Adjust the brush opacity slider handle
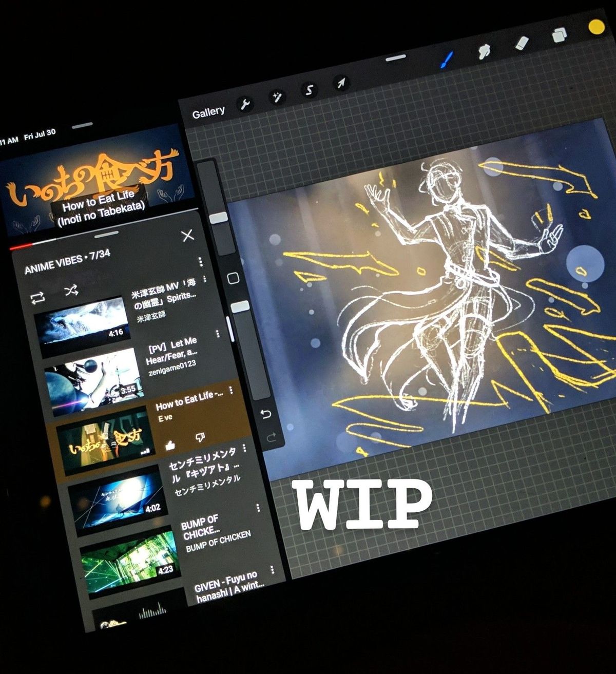 (240, 307)
